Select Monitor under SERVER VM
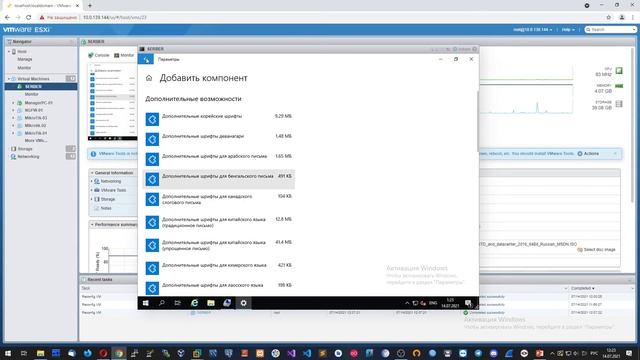 (31, 94)
